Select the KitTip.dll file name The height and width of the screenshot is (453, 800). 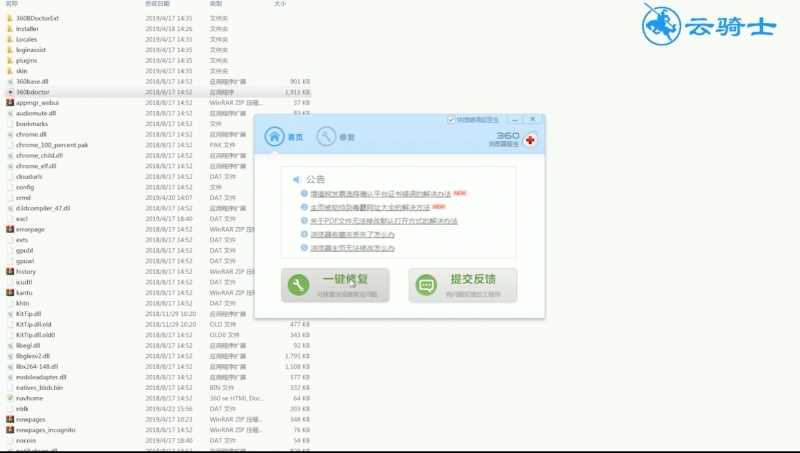[29, 314]
